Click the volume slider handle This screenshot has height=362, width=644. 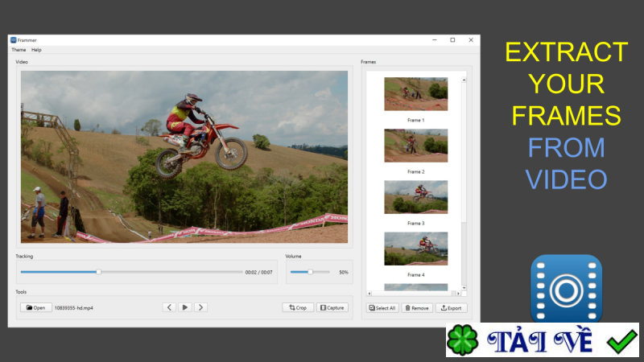310,272
